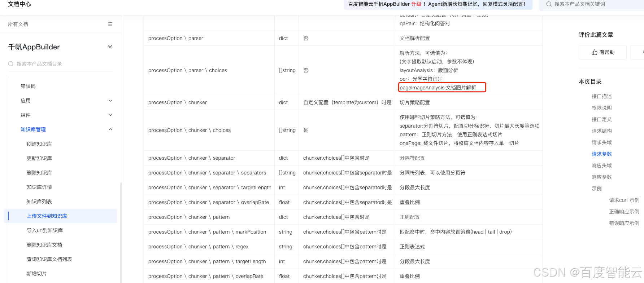Click the list icon beside 所有文档
Image resolution: width=644 pixels, height=283 pixels.
(110, 24)
